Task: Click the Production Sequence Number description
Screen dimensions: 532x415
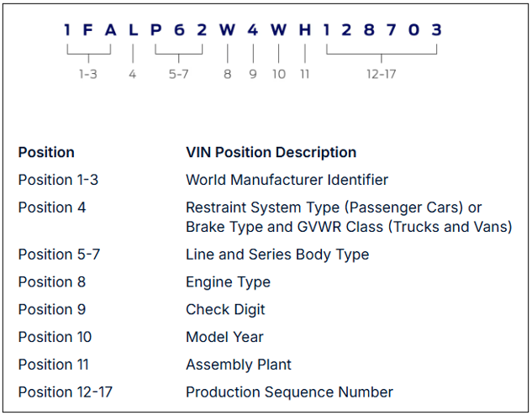Action: [289, 392]
